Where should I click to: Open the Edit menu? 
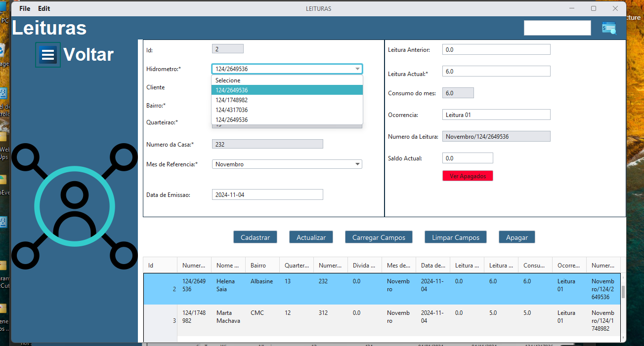44,8
